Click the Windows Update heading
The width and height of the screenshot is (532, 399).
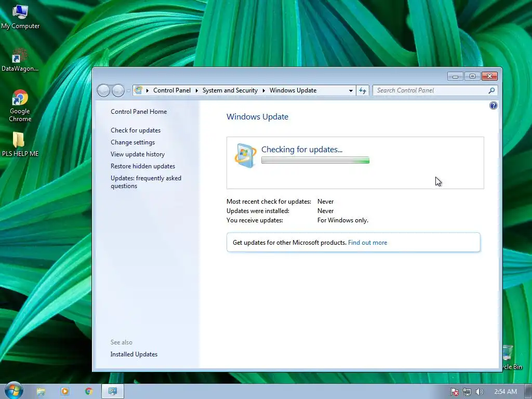coord(258,117)
